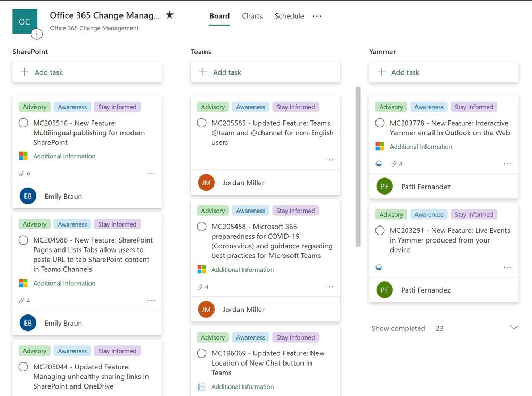The width and height of the screenshot is (532, 396).
Task: Switch to the Charts tab
Action: click(252, 16)
